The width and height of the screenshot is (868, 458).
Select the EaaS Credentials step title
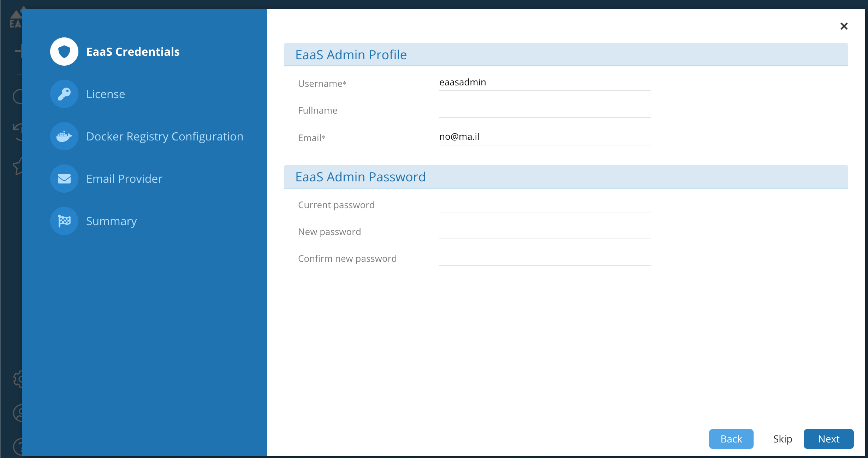(x=133, y=52)
